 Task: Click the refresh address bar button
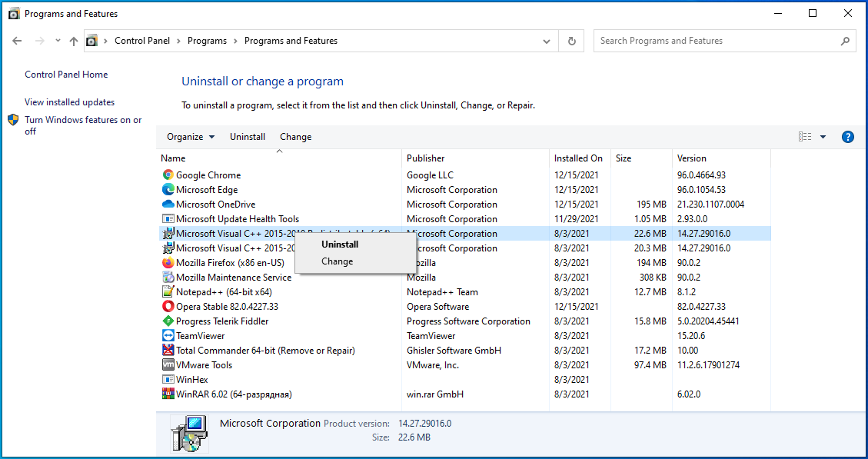(572, 41)
